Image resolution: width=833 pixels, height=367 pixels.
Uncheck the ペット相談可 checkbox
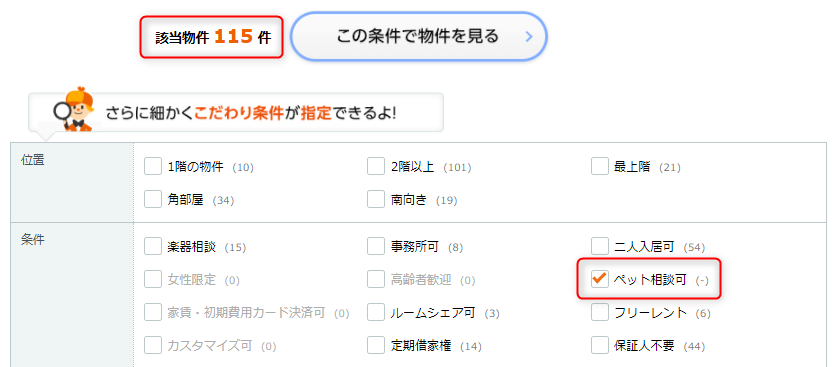tap(600, 279)
